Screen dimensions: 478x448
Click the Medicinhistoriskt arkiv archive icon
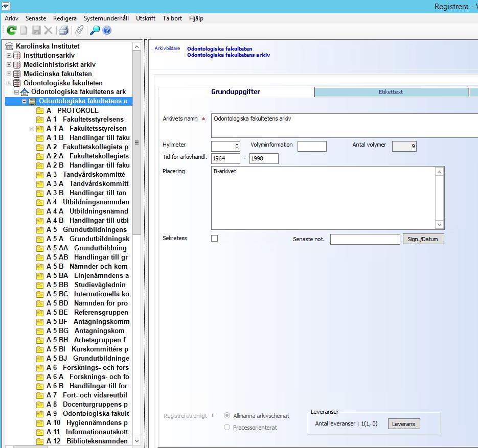tap(17, 64)
